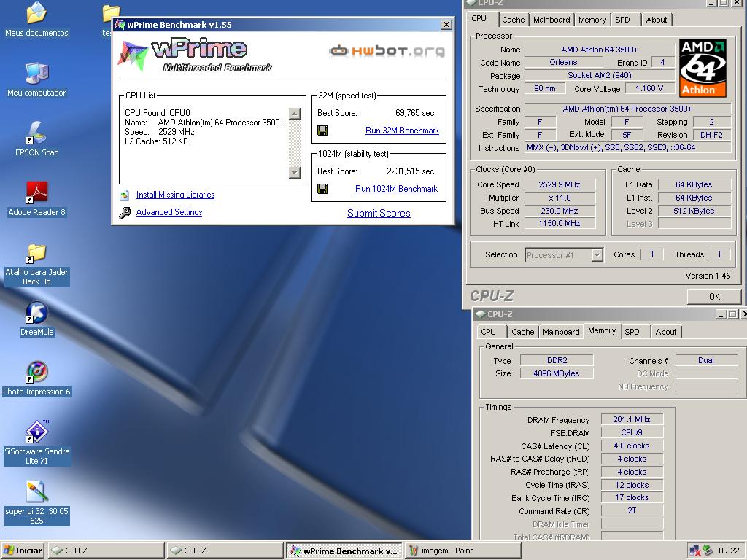Open Meu computador desktop icon
This screenshot has width=747, height=560.
click(36, 79)
